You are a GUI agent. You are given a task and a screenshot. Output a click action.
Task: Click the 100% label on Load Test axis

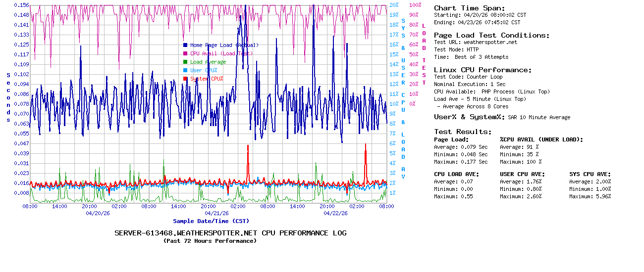point(415,5)
